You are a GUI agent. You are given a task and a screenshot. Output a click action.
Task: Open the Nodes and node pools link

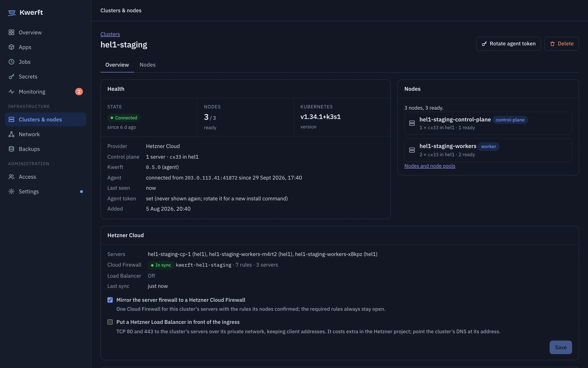tap(430, 166)
